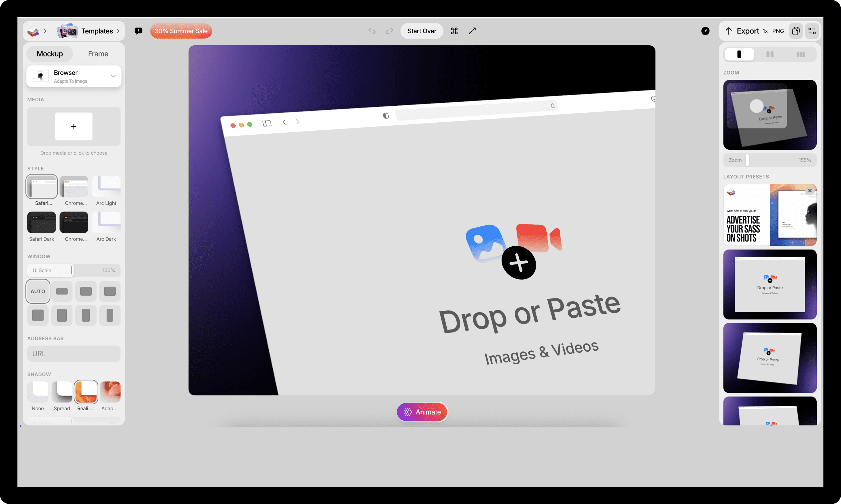Click the 30% Summer Sale badge
The width and height of the screenshot is (841, 504).
[181, 31]
